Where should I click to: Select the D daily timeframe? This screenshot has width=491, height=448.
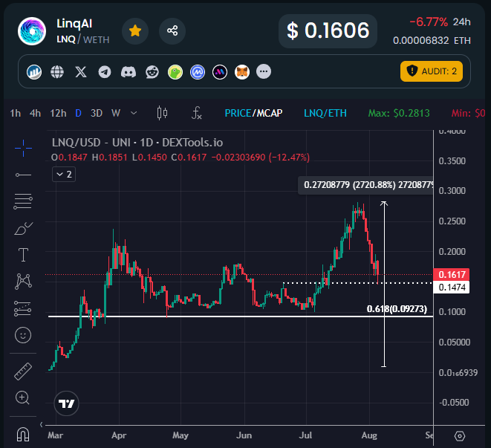[78, 113]
